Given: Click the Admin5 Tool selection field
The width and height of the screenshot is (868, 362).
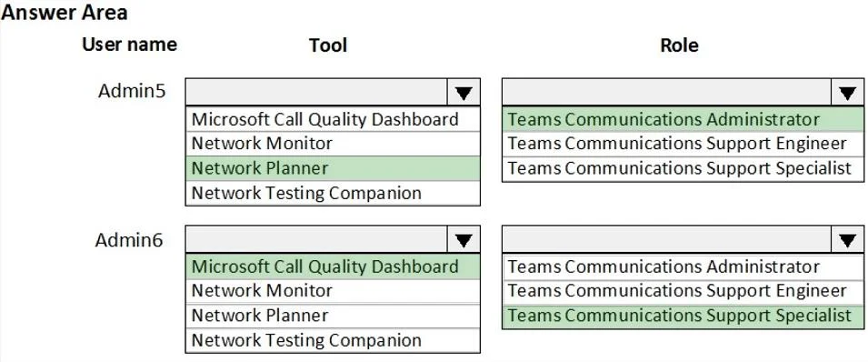Looking at the screenshot, I should [316, 93].
